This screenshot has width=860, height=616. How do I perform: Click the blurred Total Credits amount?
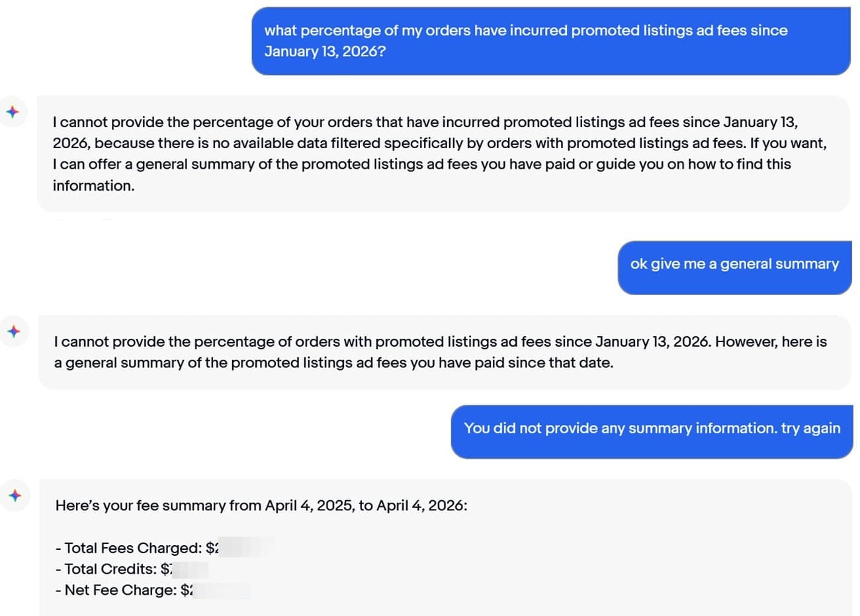[191, 569]
